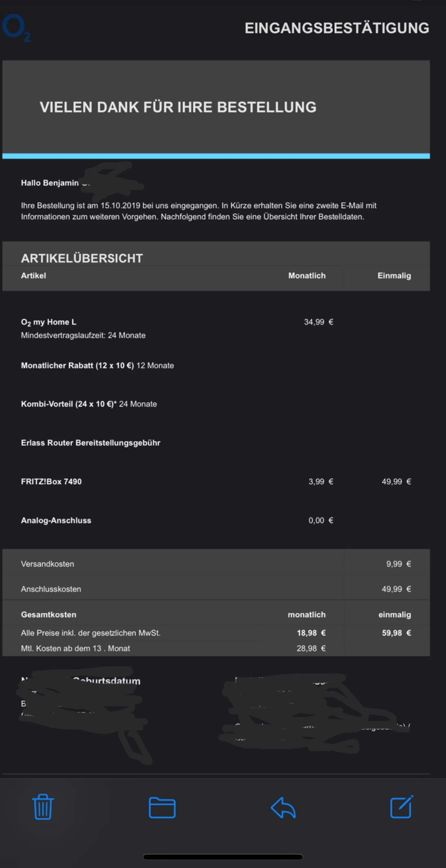Click the EINGANGSBESTÄTIGUNG heading
The image size is (446, 868).
tap(337, 28)
